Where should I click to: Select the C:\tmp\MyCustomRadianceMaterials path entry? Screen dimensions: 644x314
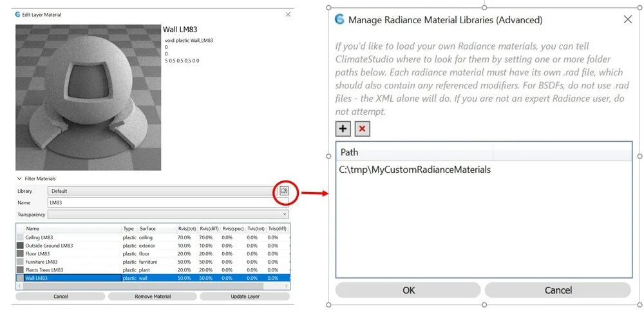[x=415, y=170]
